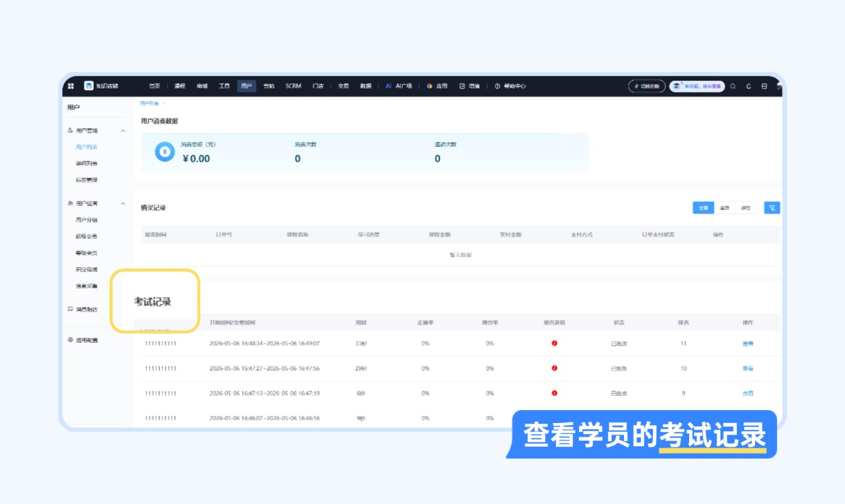Click the 排名 column header

tap(684, 322)
